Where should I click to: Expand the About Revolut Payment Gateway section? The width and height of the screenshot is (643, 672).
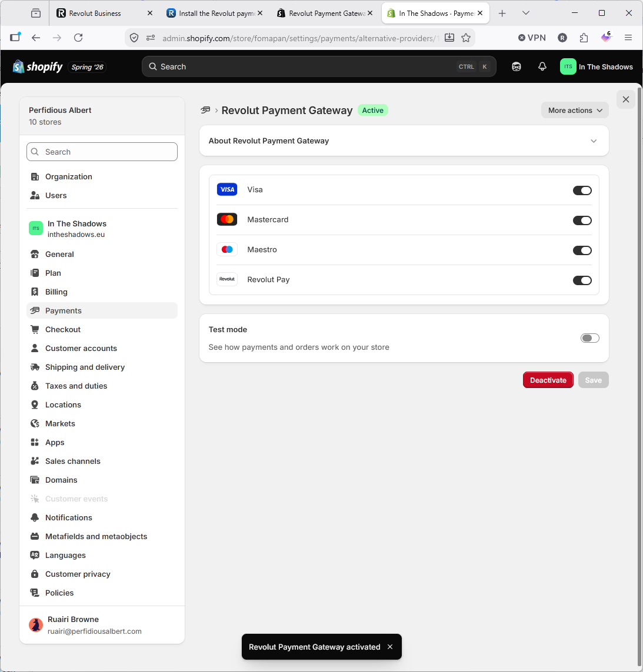coord(404,141)
